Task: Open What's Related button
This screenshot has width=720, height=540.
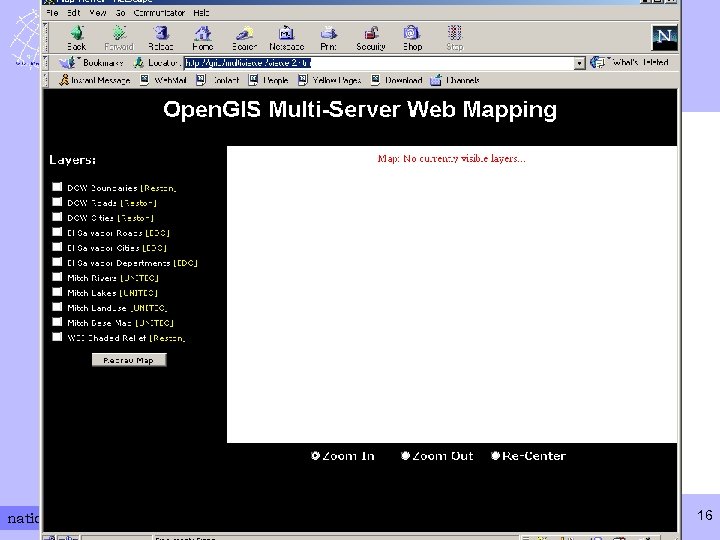Action: pos(630,62)
